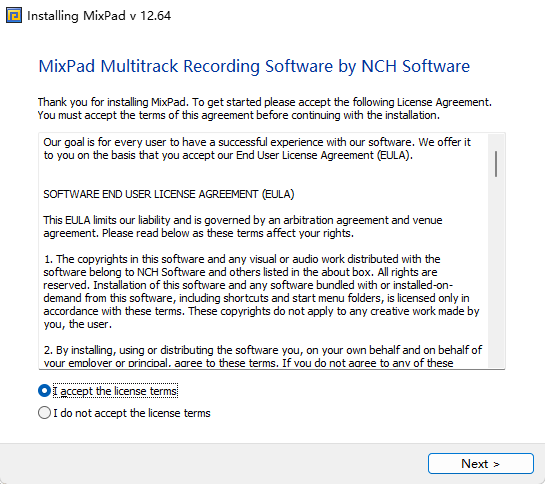Click the scrollbar track below the thumb
The image size is (545, 484).
(x=496, y=271)
